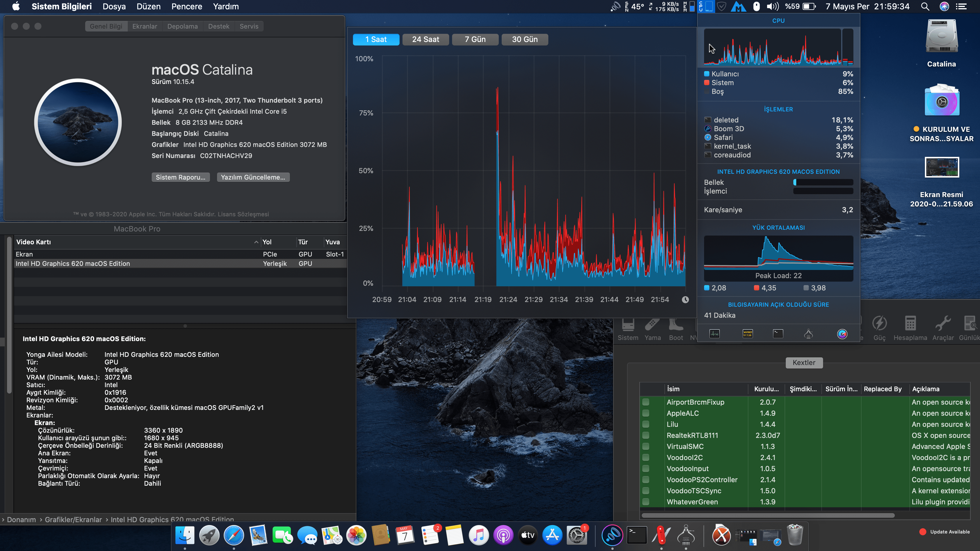Tick the checkbox for VirtualSMC kext
The image size is (980, 551).
[x=645, y=446]
